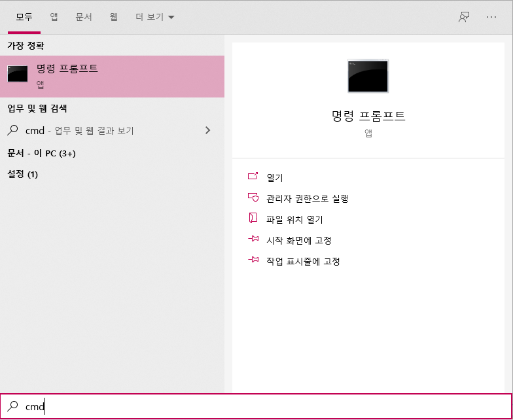Click the 명령 프롬프트 title in preview pane

click(x=368, y=116)
